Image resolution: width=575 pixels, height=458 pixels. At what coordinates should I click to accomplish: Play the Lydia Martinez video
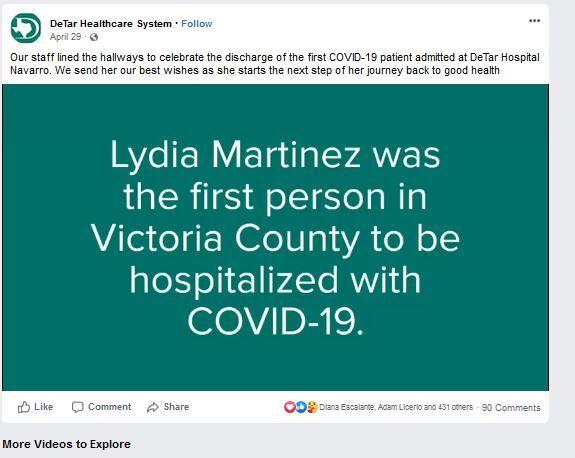pyautogui.click(x=275, y=237)
